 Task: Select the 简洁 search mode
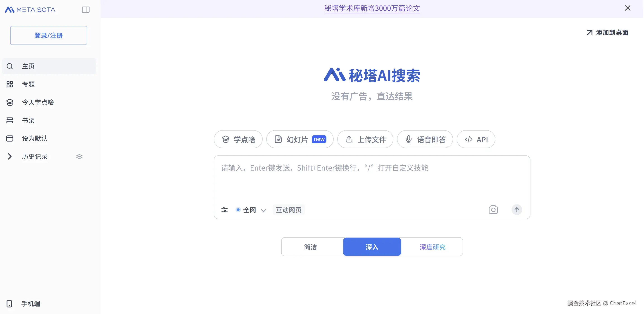[310, 247]
